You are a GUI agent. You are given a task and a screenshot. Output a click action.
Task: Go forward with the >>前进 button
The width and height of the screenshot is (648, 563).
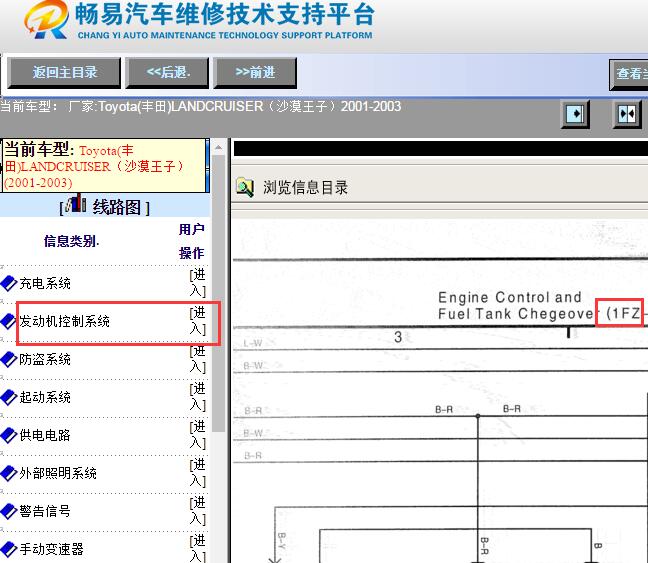(255, 73)
